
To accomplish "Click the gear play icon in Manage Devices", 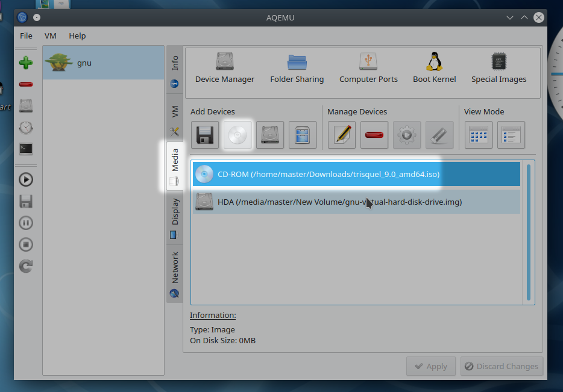I will 407,135.
